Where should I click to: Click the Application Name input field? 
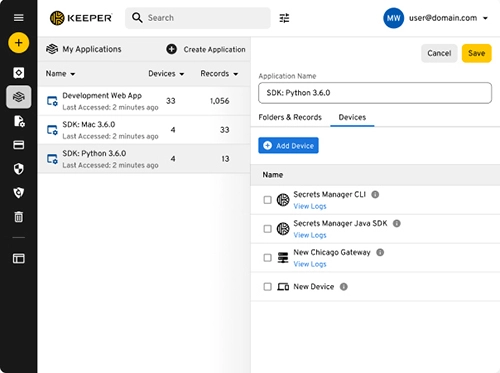pyautogui.click(x=375, y=93)
